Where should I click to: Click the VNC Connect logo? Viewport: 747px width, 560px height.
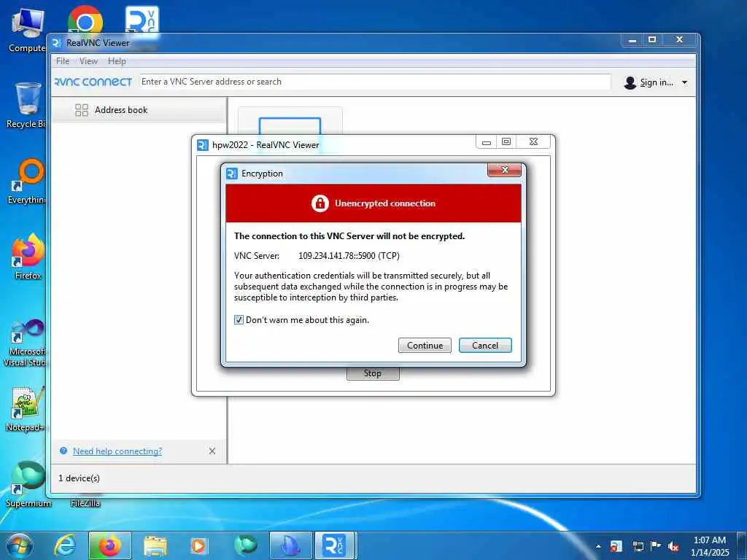click(x=93, y=82)
